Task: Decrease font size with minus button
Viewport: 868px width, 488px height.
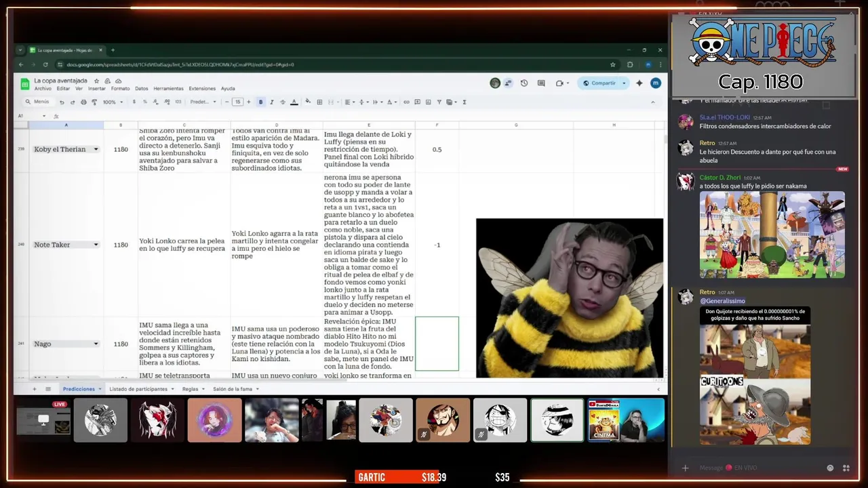Action: [x=227, y=102]
